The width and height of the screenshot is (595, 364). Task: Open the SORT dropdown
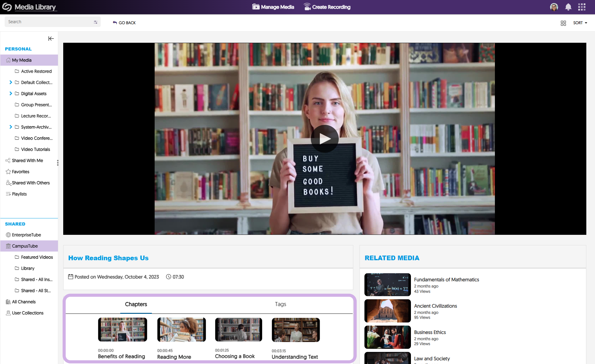[580, 23]
